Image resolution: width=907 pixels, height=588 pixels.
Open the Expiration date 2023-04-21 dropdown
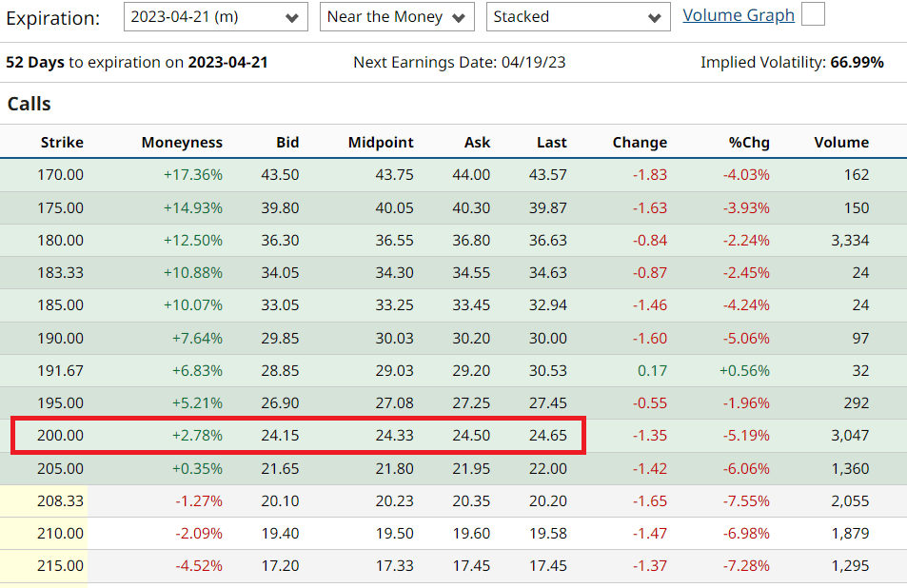[x=215, y=17]
